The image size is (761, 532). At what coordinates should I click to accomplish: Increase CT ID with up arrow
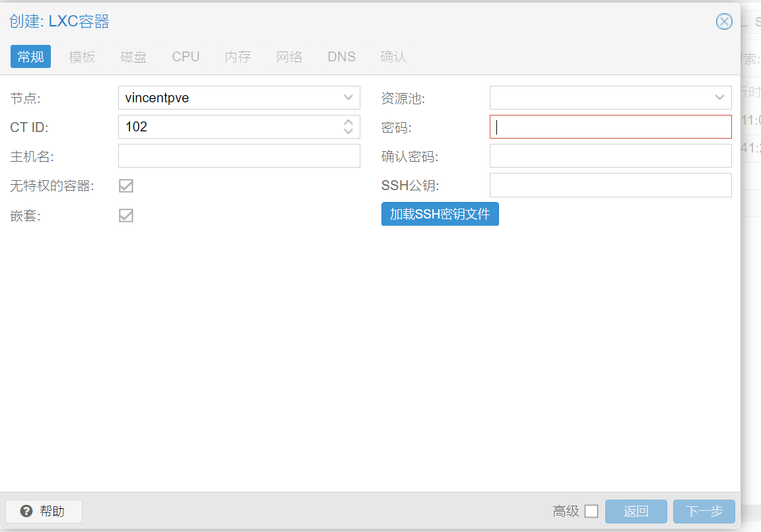pyautogui.click(x=348, y=122)
